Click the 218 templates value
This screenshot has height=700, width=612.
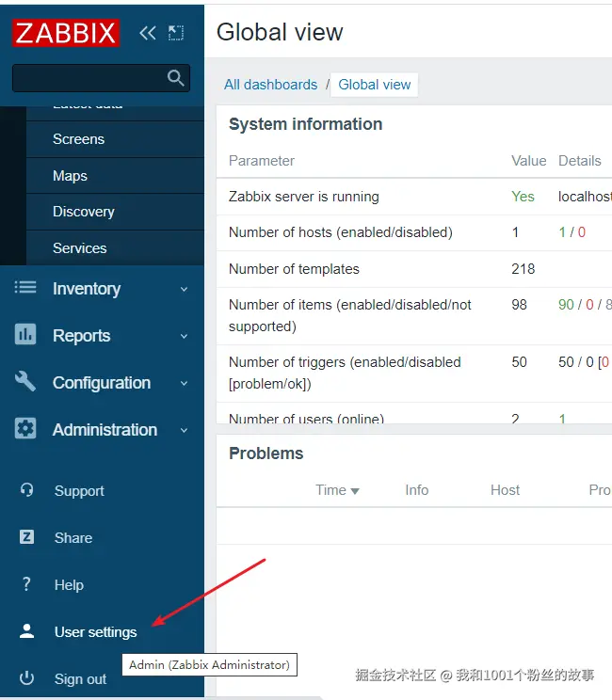[523, 269]
